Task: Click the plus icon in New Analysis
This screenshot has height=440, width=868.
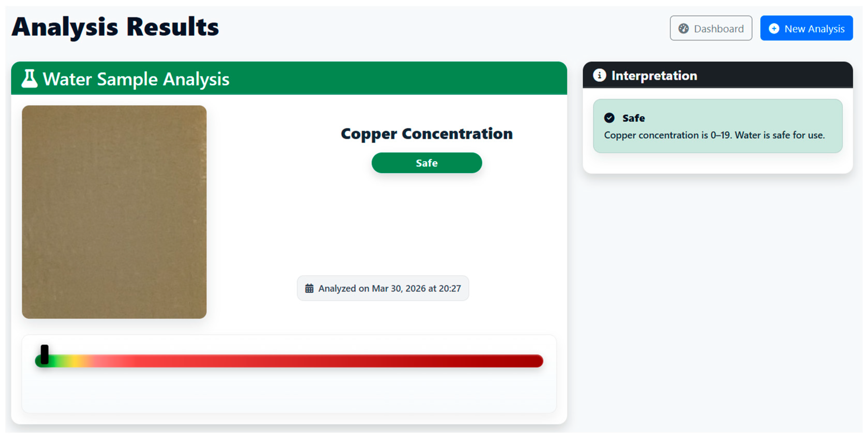Action: [774, 29]
